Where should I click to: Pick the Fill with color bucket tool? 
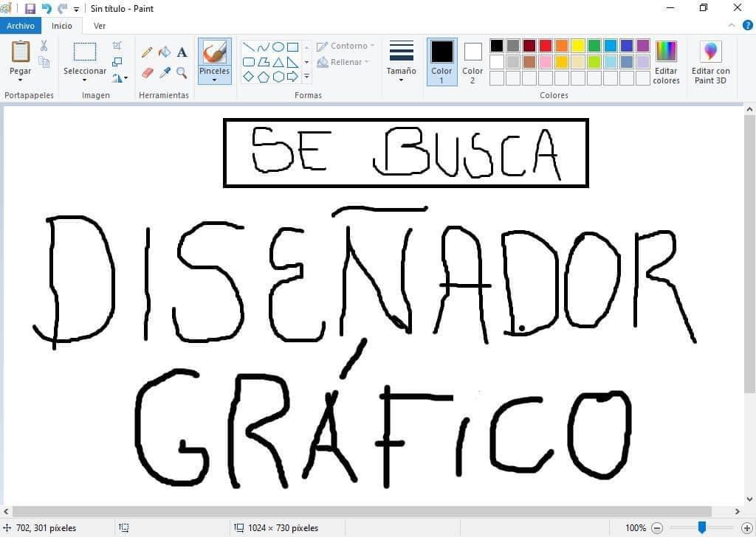(x=165, y=52)
